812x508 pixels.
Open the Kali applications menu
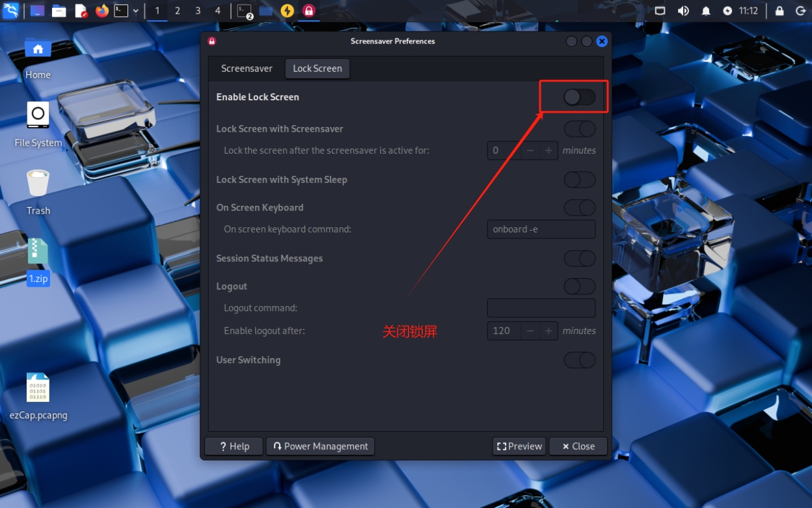pos(10,10)
